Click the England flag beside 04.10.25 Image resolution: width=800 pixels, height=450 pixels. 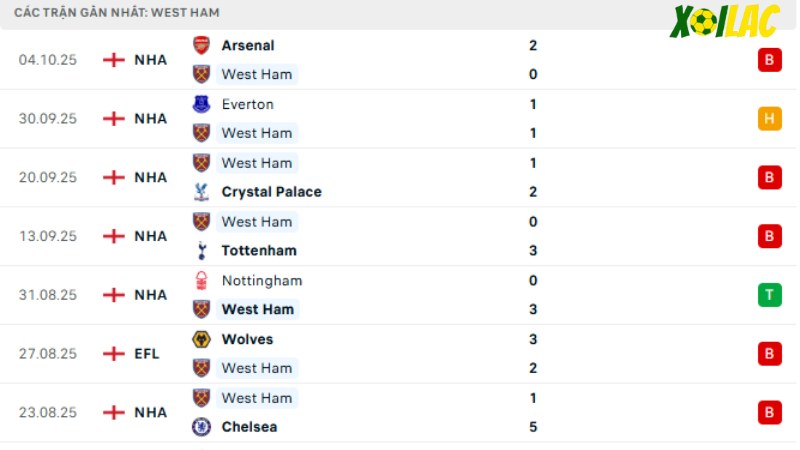click(114, 60)
